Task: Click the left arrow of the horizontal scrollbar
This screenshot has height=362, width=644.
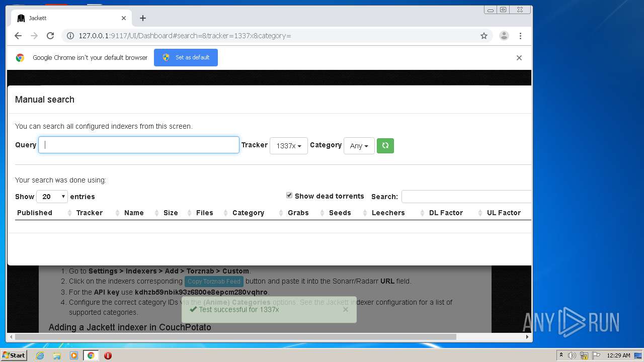Action: (x=11, y=337)
